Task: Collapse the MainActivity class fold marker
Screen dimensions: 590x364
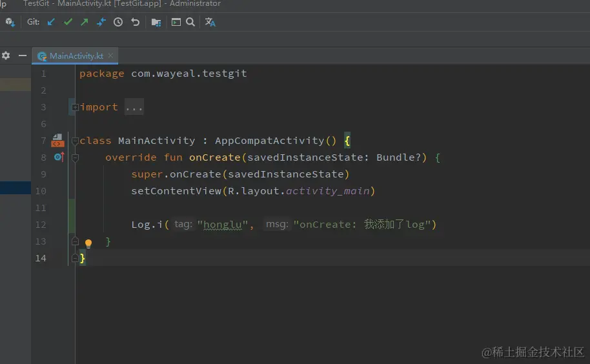Action: [x=75, y=141]
